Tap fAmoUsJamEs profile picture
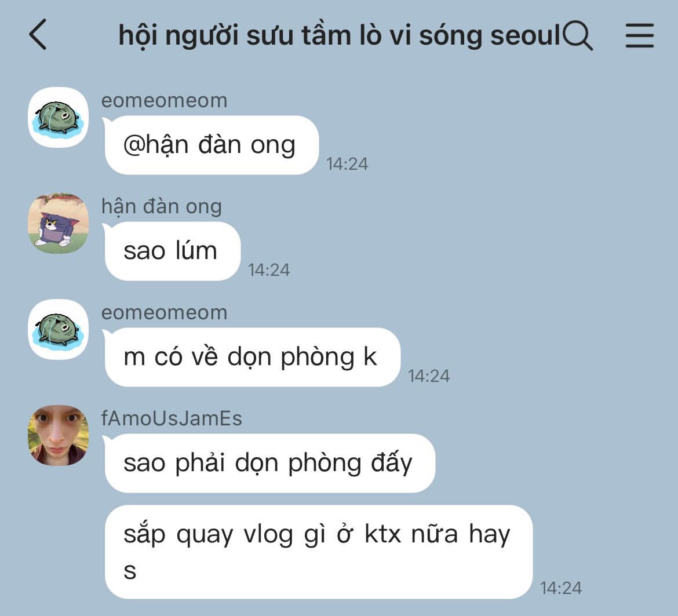Image resolution: width=678 pixels, height=616 pixels. point(59,435)
